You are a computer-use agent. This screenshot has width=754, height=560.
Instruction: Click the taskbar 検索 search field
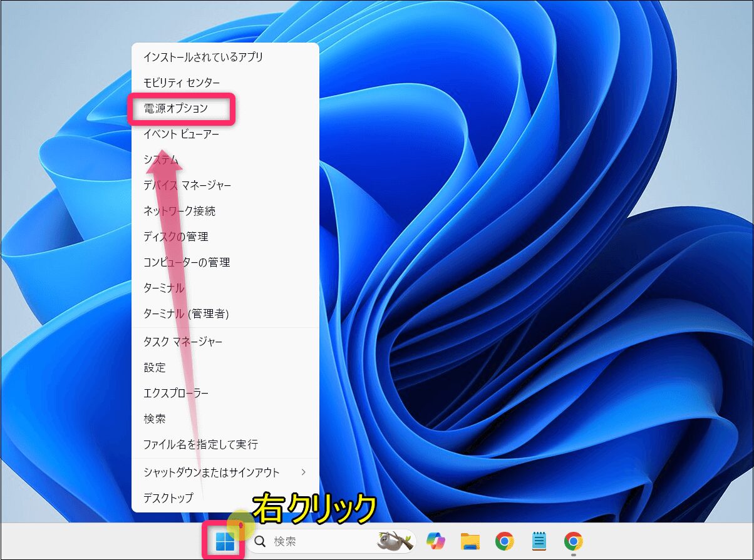313,541
